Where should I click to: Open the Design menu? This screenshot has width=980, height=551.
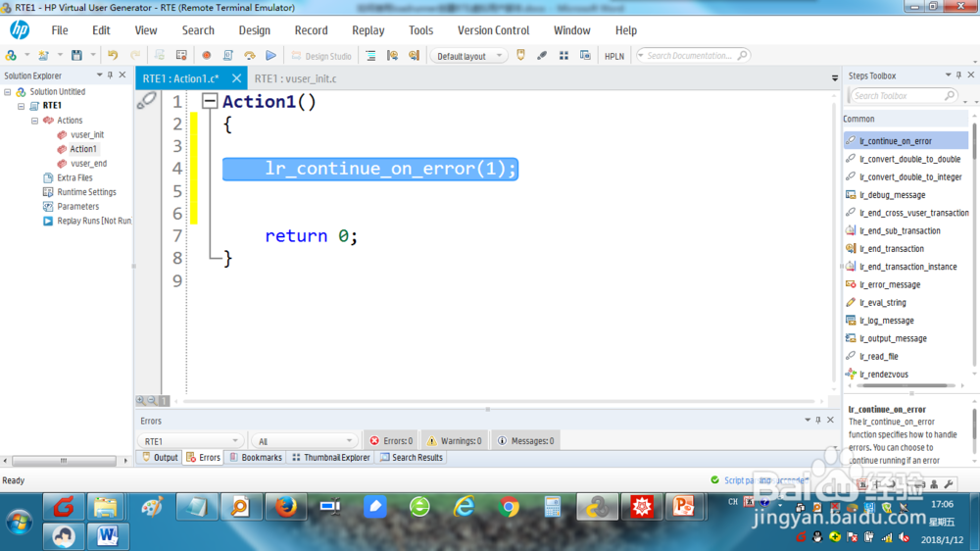click(x=255, y=30)
